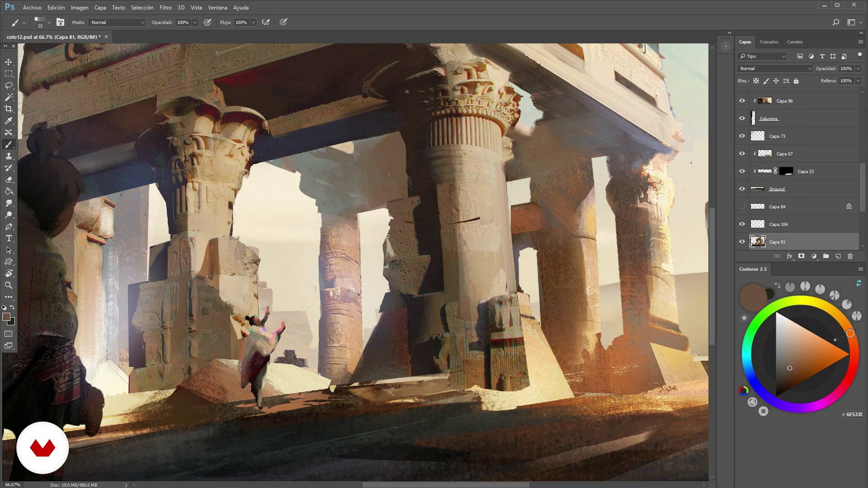Select the Eyedropper tool
The height and width of the screenshot is (488, 868).
click(9, 121)
